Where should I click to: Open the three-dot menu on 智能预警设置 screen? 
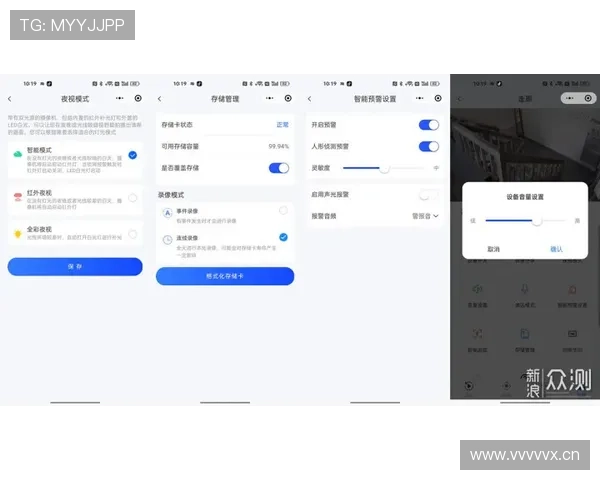pos(419,98)
